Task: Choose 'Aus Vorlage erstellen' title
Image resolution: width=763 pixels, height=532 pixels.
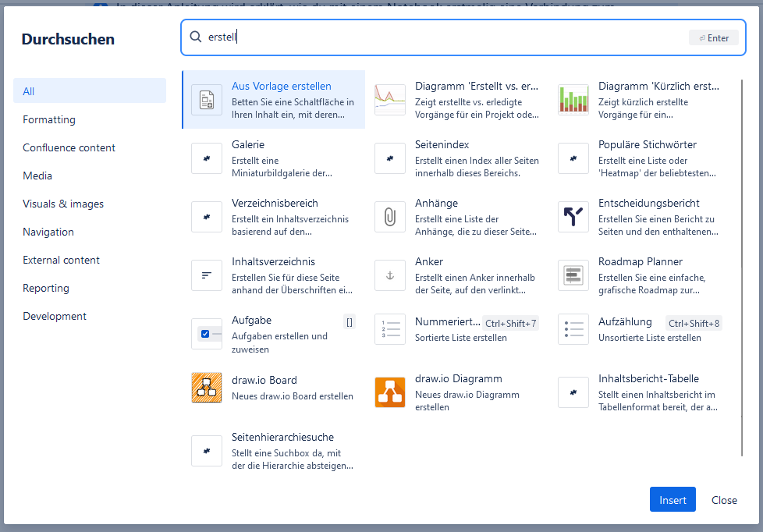Action: tap(282, 86)
